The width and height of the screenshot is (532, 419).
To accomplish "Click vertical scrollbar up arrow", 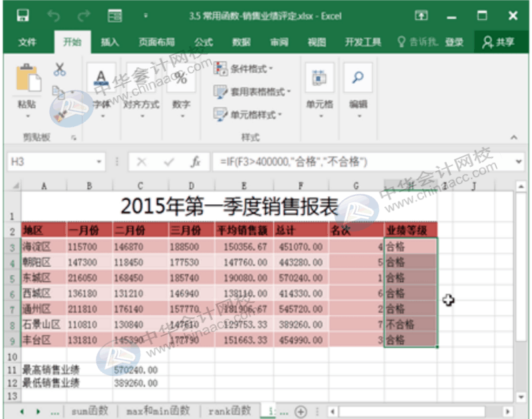I will coord(521,186).
